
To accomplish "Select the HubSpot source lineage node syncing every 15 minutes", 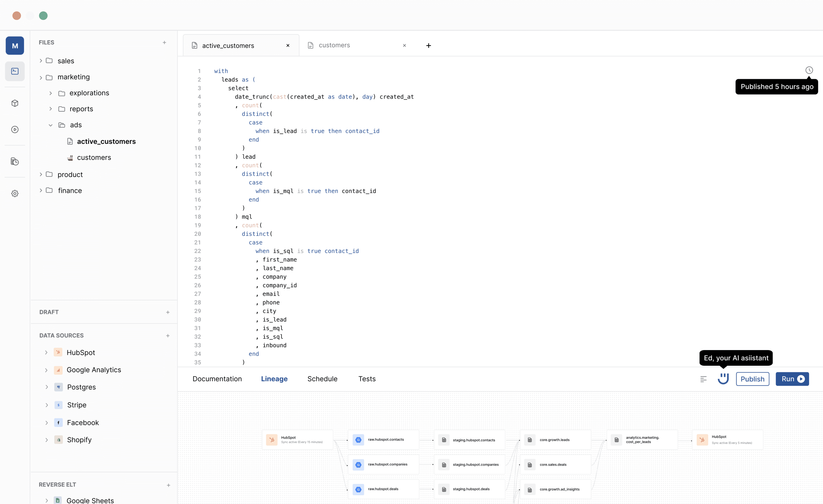I will coord(297,439).
